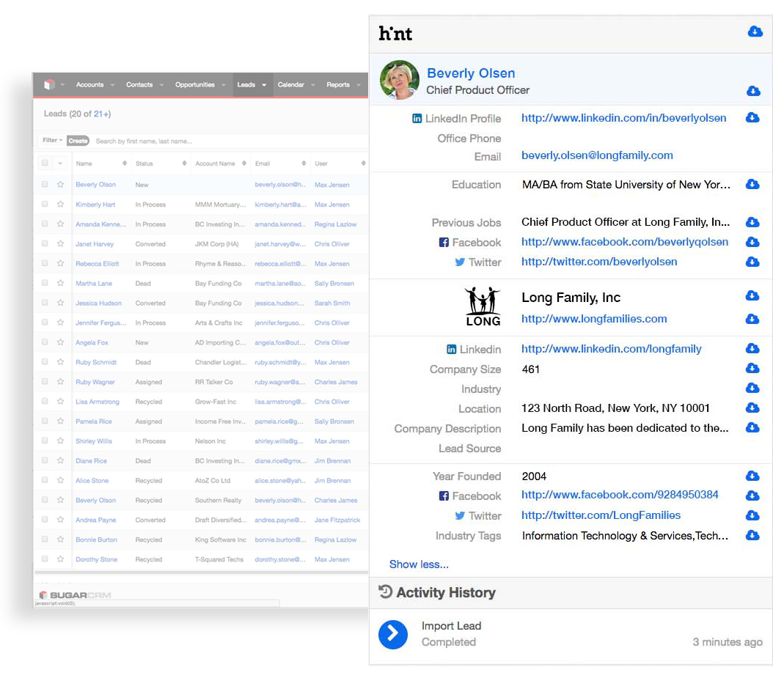Image resolution: width=773 pixels, height=700 pixels.
Task: Import Year Founded 2004 cloud icon
Action: tap(752, 476)
